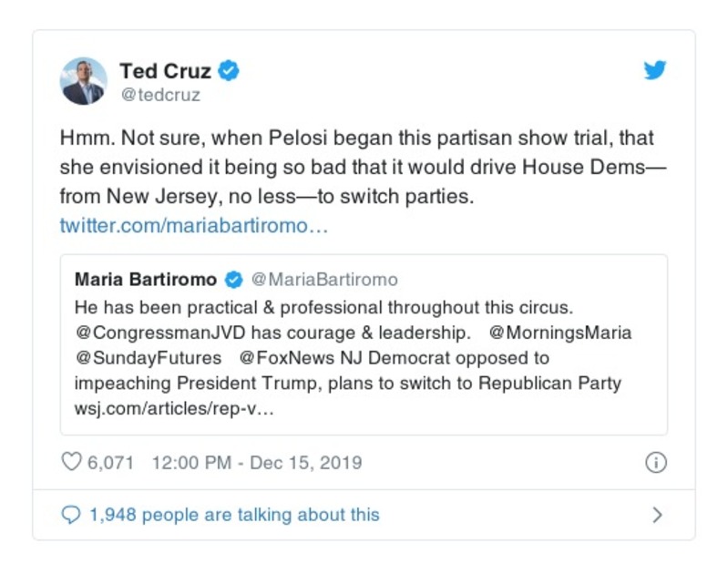Click the Twitter bird logo
This screenshot has height=574, width=728.
click(655, 70)
